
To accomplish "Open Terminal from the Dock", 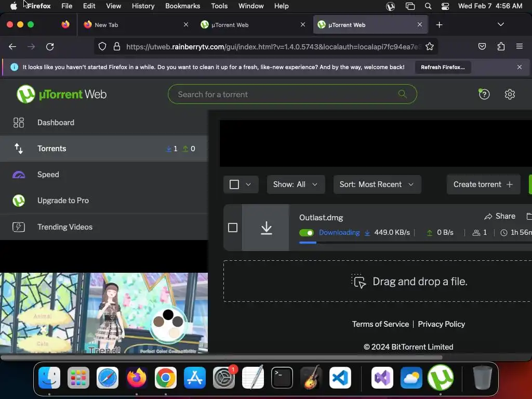I will coord(282,377).
